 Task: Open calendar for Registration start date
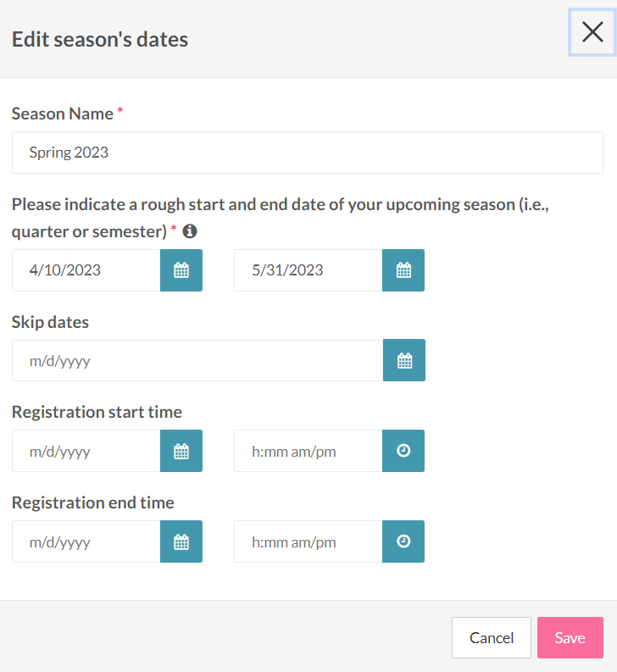click(x=181, y=452)
